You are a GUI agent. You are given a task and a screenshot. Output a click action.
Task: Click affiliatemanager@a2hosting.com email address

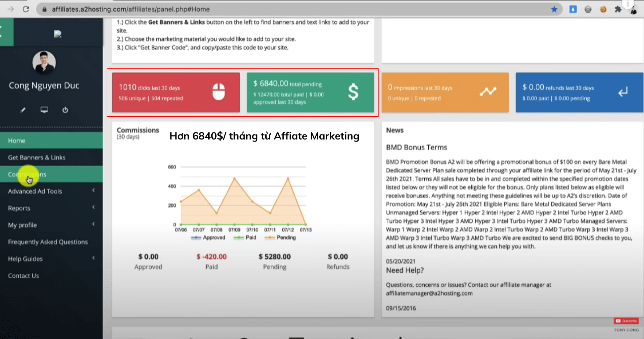point(429,293)
